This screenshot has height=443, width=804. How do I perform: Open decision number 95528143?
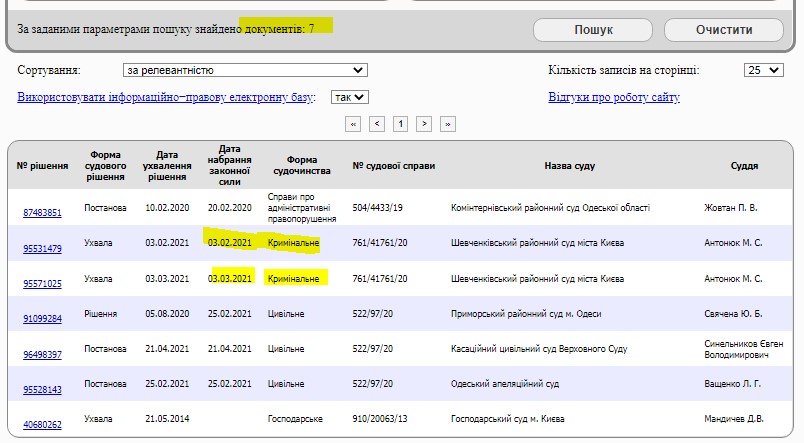pyautogui.click(x=42, y=389)
